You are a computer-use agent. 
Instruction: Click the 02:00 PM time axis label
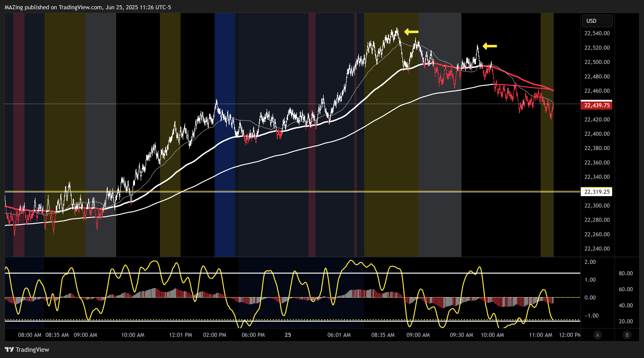(215, 335)
